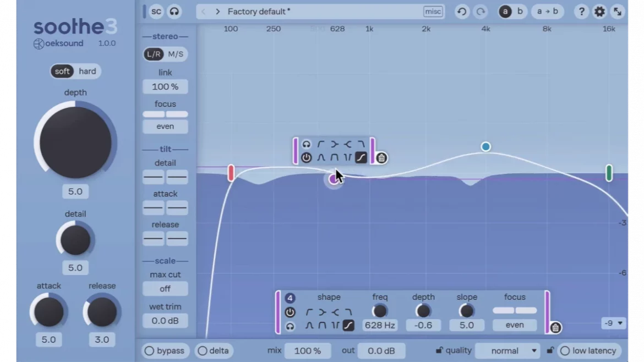644x362 pixels.
Task: Redo the last change
Action: tap(481, 12)
